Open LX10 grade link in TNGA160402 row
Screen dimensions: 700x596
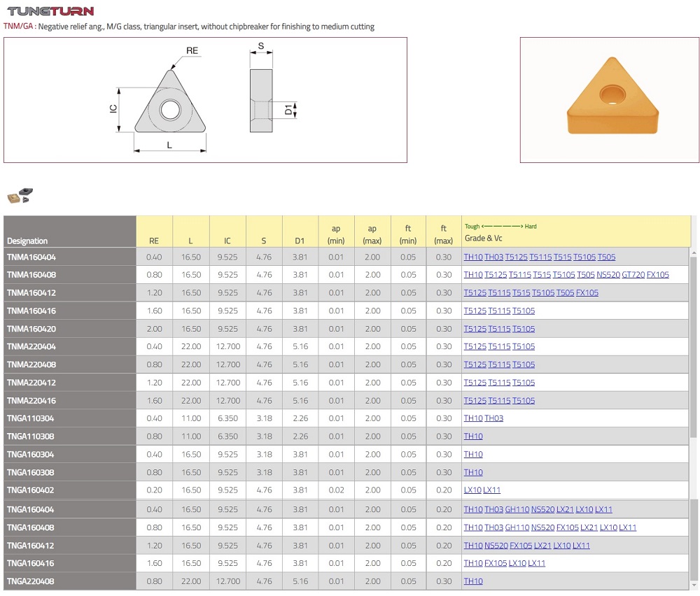click(x=472, y=490)
